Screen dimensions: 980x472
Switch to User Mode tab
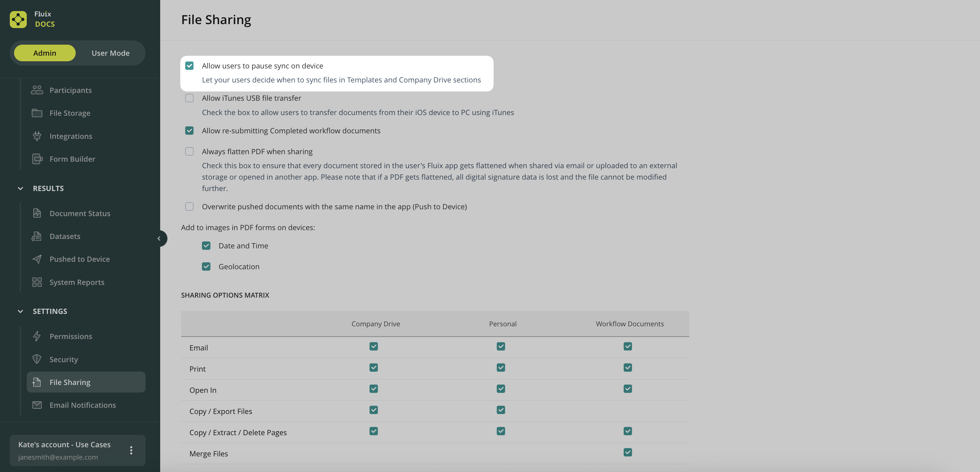110,53
